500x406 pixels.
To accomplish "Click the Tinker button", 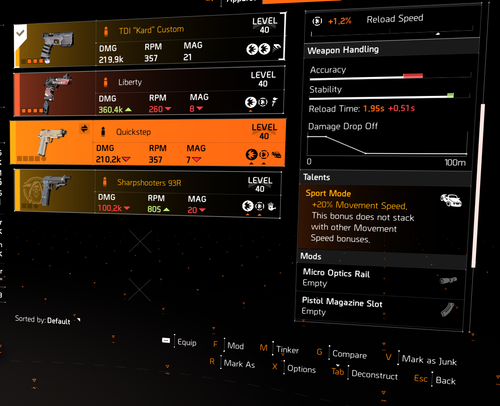I will coord(279,349).
